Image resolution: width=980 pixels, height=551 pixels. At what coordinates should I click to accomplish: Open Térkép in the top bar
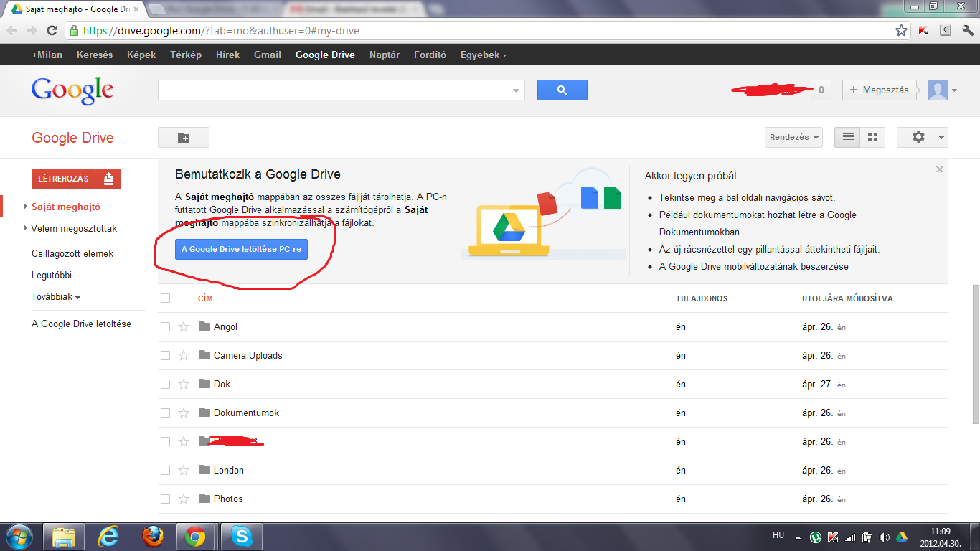[x=186, y=55]
